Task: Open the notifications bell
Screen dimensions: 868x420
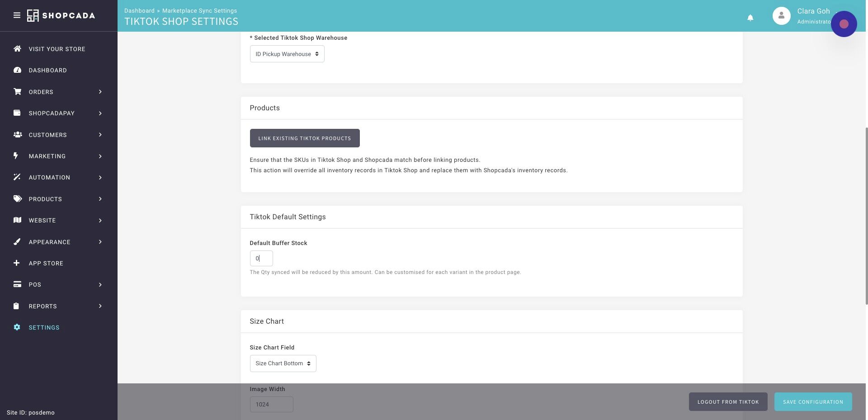Action: (750, 18)
